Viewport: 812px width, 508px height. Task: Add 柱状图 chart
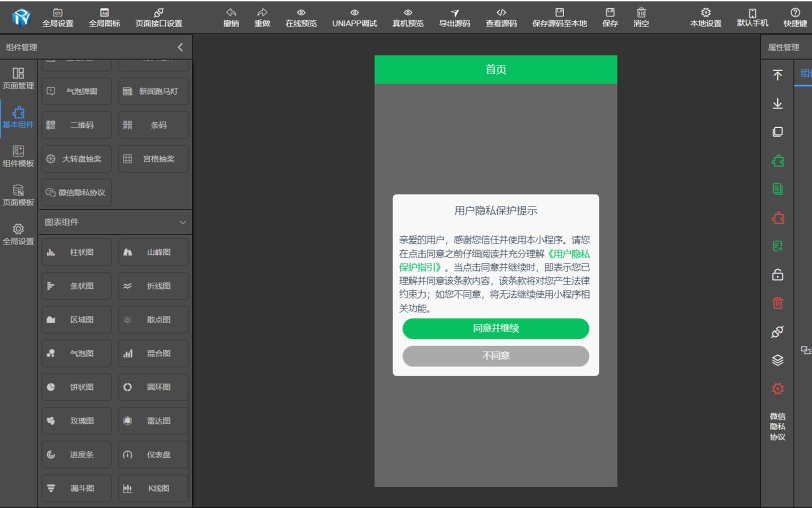tap(77, 252)
